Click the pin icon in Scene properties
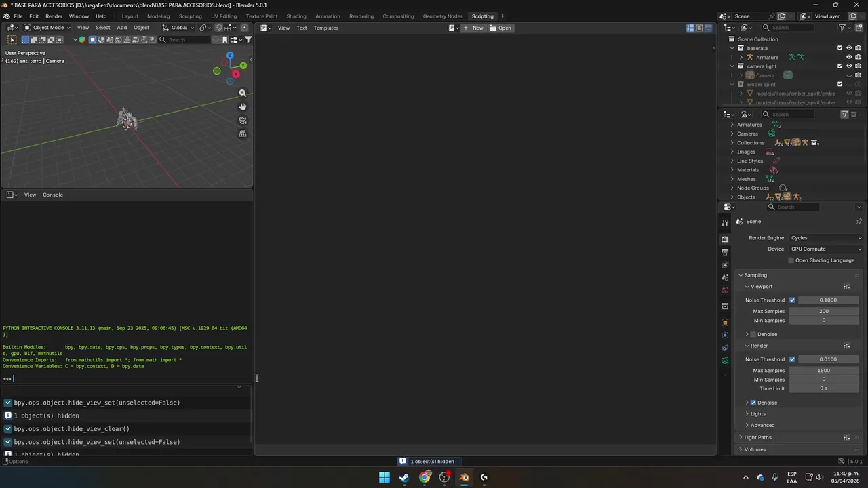This screenshot has height=488, width=868. coord(859,222)
